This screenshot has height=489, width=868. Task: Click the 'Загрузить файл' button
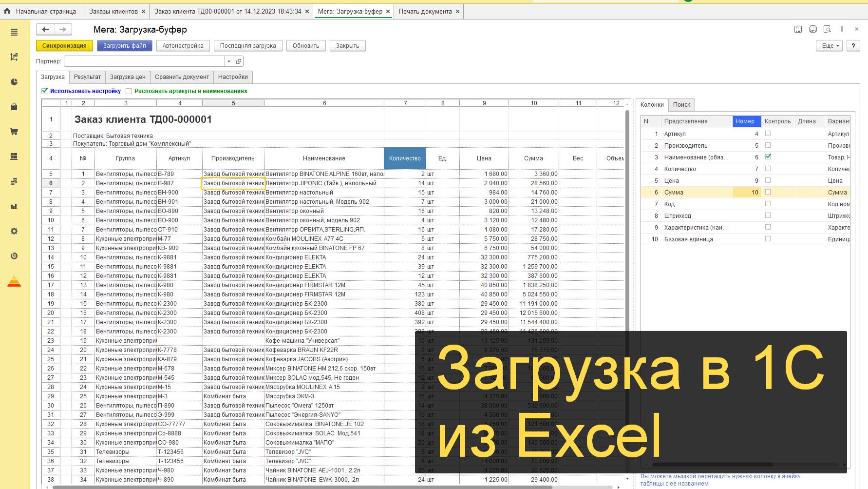(124, 45)
